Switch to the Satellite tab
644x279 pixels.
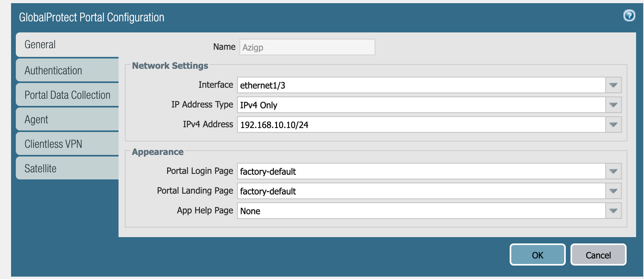(x=67, y=168)
